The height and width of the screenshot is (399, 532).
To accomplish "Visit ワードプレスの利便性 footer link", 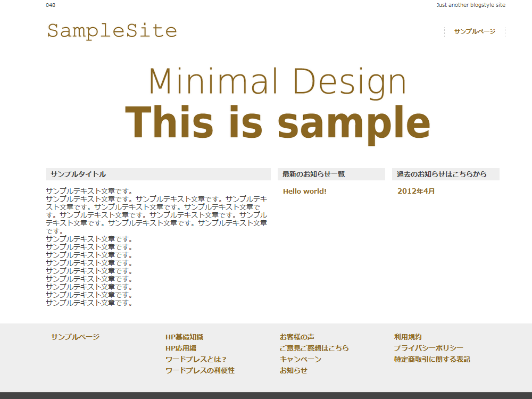I will pos(200,370).
